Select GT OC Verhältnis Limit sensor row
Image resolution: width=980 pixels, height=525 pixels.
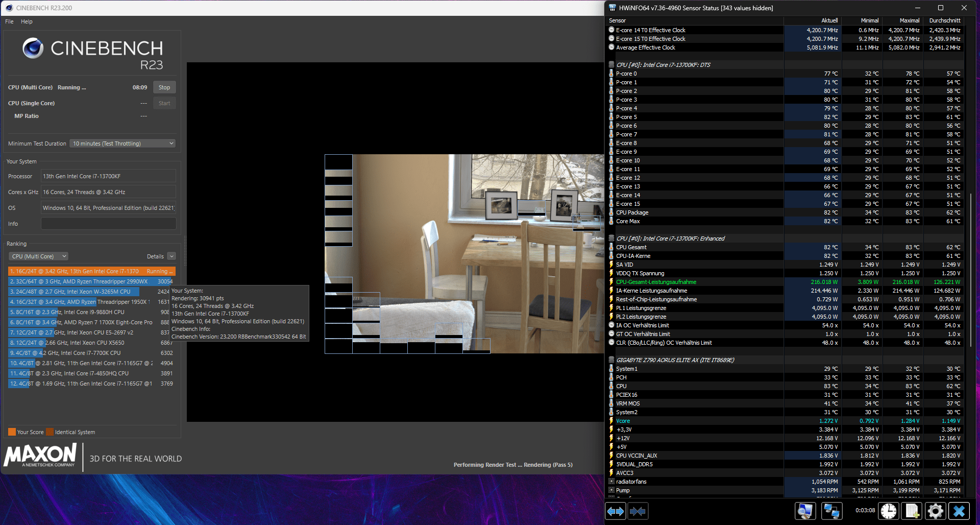(x=785, y=334)
